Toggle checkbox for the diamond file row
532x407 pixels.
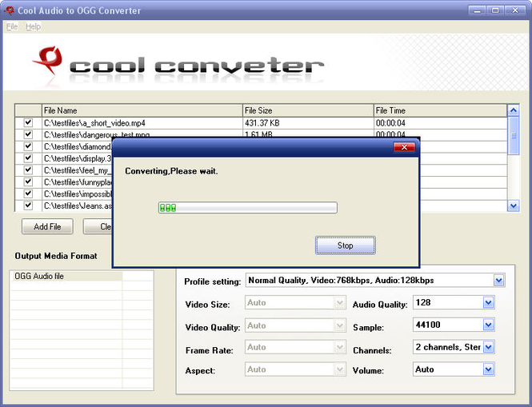coord(28,146)
